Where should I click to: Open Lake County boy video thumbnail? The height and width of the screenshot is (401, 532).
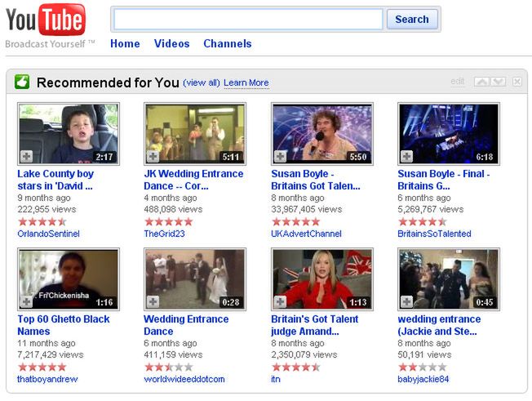pos(69,134)
